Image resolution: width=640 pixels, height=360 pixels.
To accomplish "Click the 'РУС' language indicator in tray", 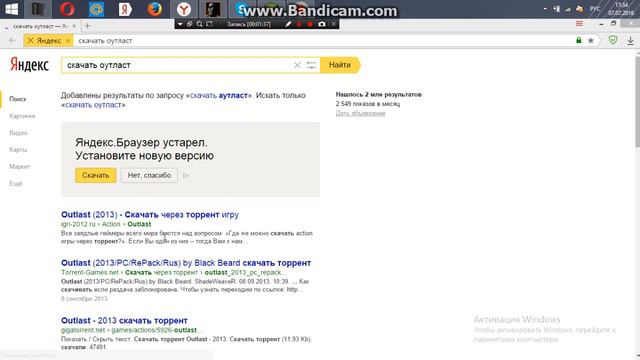I will click(x=595, y=9).
